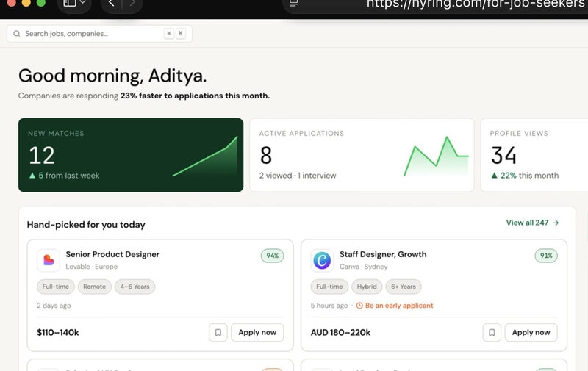The width and height of the screenshot is (588, 371).
Task: Select the Hybrid tag on Canva job
Action: pyautogui.click(x=367, y=287)
